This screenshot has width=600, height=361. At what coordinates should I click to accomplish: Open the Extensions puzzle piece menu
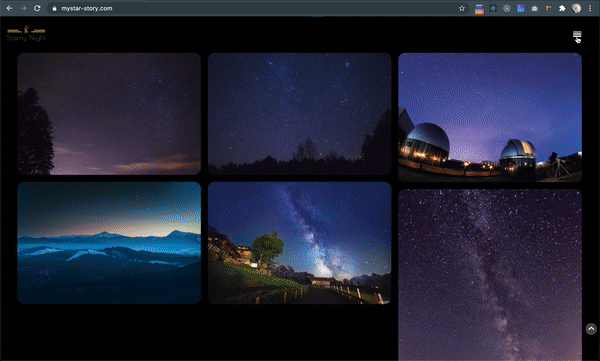[562, 8]
